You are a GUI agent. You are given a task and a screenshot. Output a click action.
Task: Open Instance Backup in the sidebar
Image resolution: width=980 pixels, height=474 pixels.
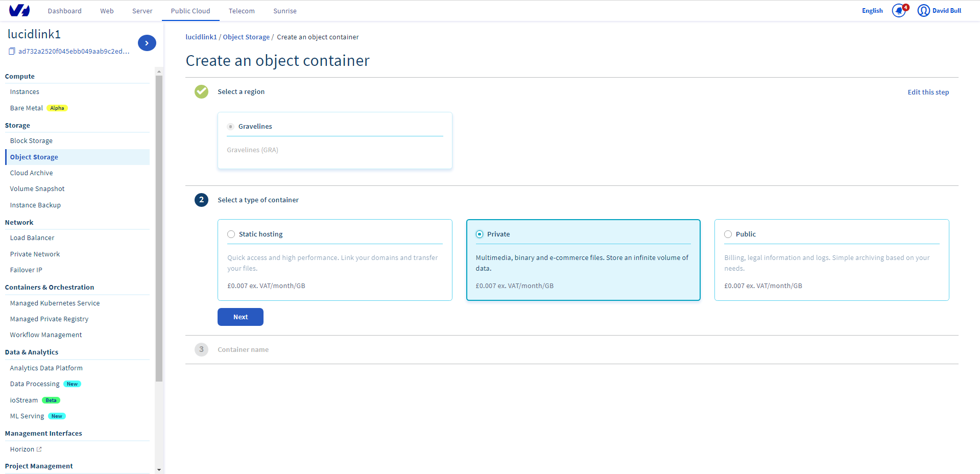point(35,205)
